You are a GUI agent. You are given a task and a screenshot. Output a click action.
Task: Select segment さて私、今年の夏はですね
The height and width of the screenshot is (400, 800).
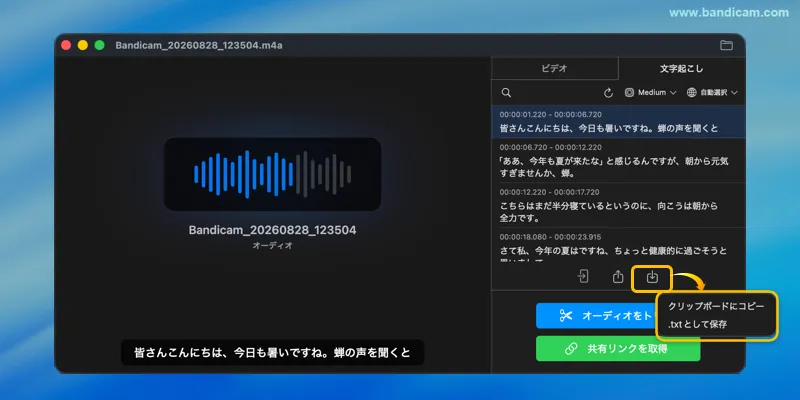point(618,245)
